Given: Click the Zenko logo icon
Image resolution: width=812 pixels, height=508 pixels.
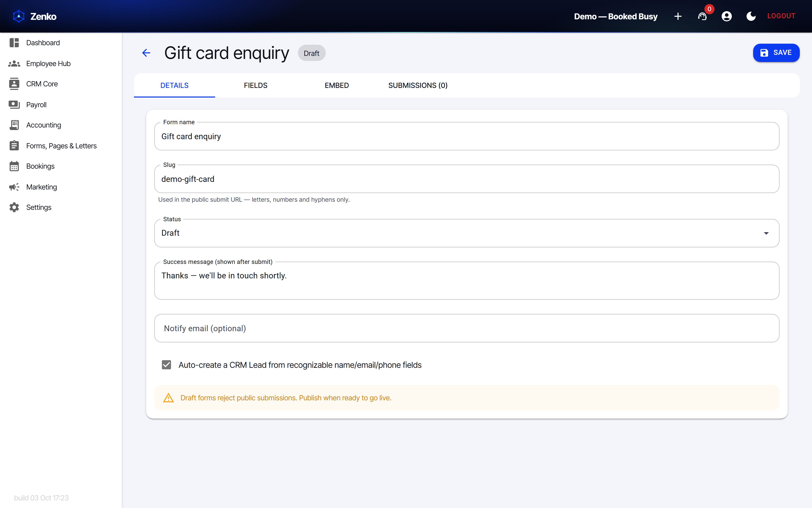Looking at the screenshot, I should [x=19, y=16].
